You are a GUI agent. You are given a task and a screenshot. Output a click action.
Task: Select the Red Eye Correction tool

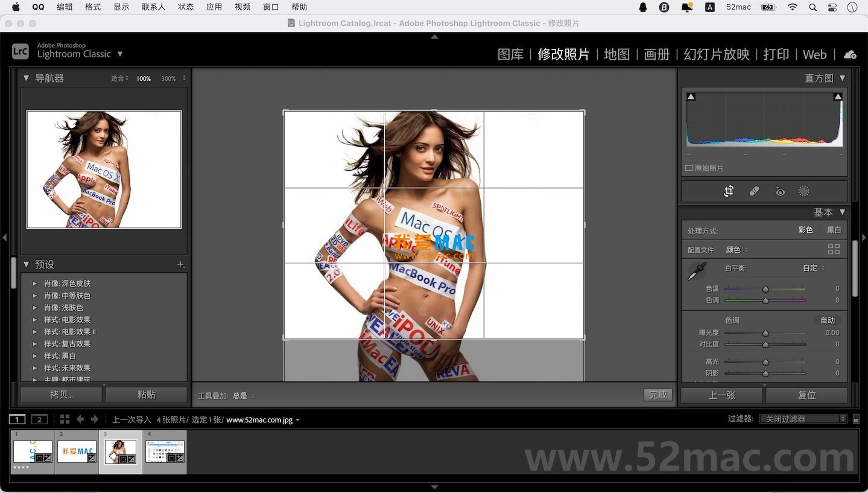tap(780, 191)
